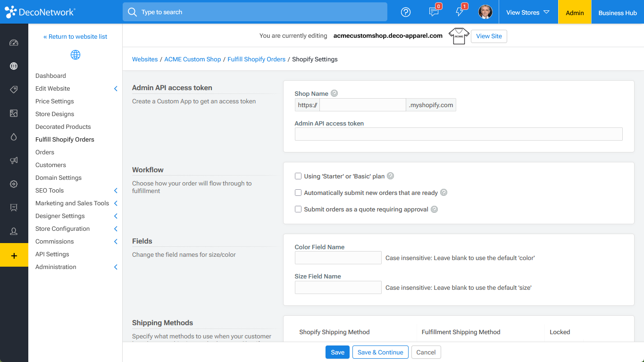Open the gear settings icon in left rail
The height and width of the screenshot is (362, 644).
coord(14,184)
